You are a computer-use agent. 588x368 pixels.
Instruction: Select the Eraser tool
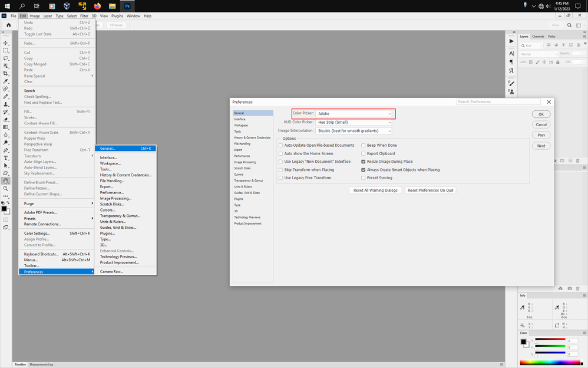(x=6, y=119)
